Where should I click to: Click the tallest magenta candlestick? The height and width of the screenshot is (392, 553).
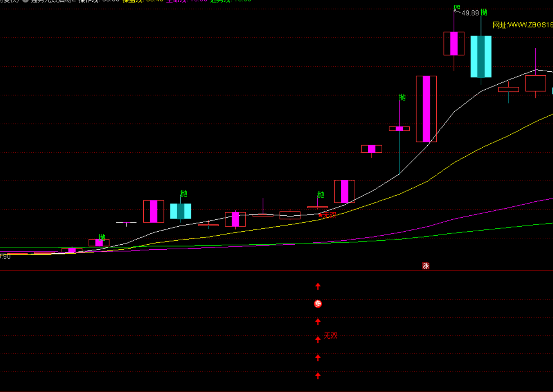click(x=426, y=109)
